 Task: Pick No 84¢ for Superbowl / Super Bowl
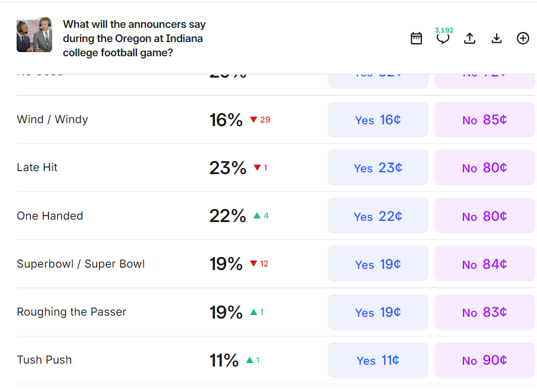[484, 264]
